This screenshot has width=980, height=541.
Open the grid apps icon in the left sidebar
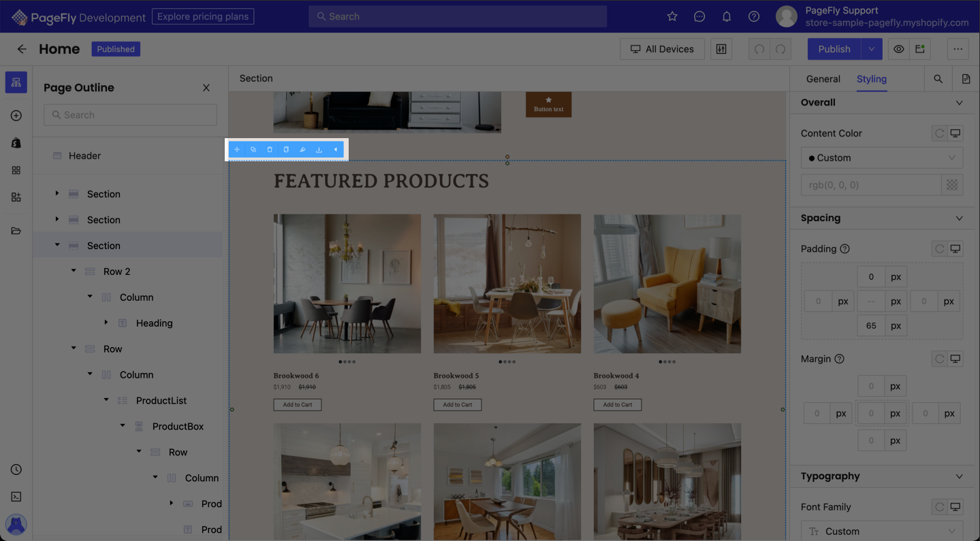pyautogui.click(x=16, y=170)
